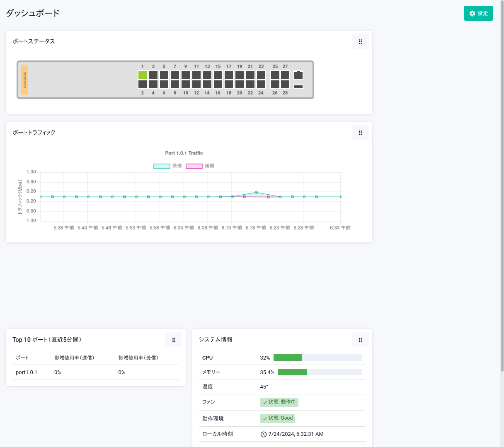Image resolution: width=504 pixels, height=447 pixels.
Task: Click drag handle on ポートトラフィック panel
Action: (360, 133)
